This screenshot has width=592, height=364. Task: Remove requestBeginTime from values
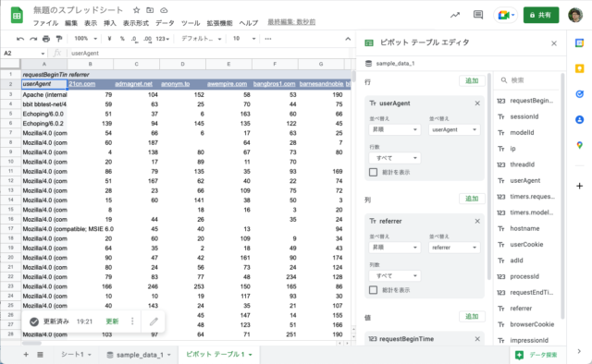[477, 339]
